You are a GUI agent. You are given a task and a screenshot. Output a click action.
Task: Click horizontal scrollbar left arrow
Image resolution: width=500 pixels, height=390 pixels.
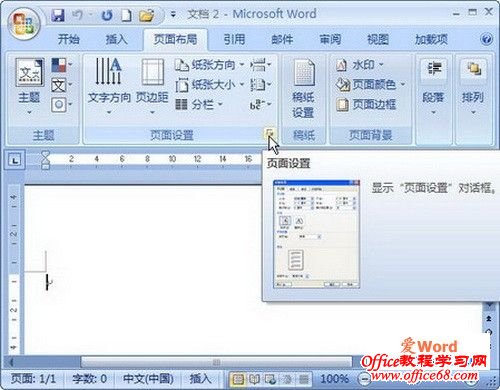tap(11, 362)
